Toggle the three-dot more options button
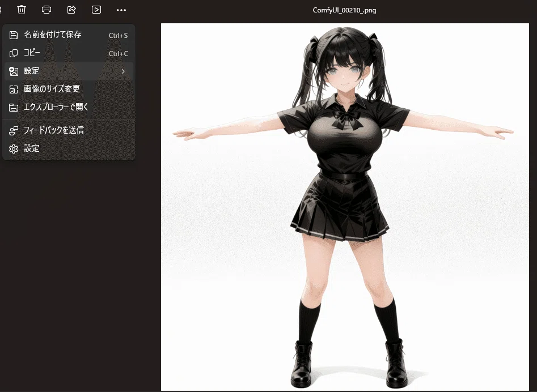Image resolution: width=537 pixels, height=392 pixels. pos(121,10)
